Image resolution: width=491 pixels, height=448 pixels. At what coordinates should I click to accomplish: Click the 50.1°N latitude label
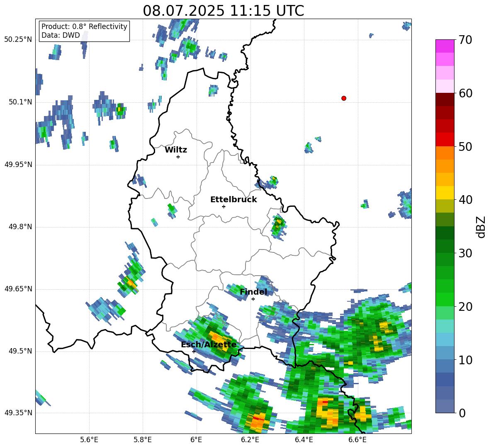20,102
